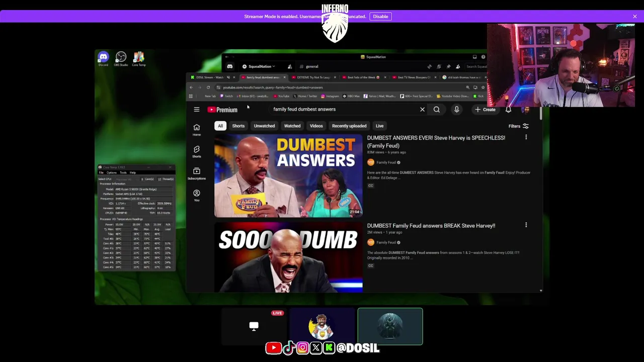644x362 pixels.
Task: Go to YouTube Home in sidebar
Action: pos(197,130)
